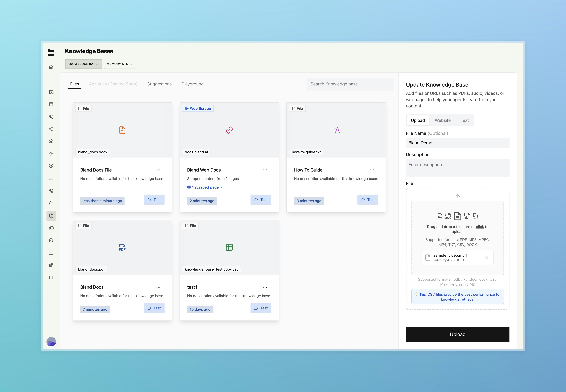This screenshot has width=566, height=392.
Task: Click the credit card billing sidebar icon
Action: pos(51,178)
